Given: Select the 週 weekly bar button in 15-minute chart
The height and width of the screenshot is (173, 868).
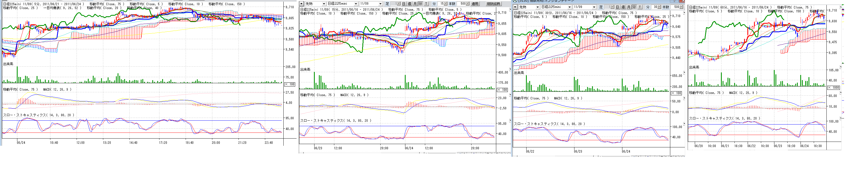Looking at the screenshot, I should coord(409,4).
